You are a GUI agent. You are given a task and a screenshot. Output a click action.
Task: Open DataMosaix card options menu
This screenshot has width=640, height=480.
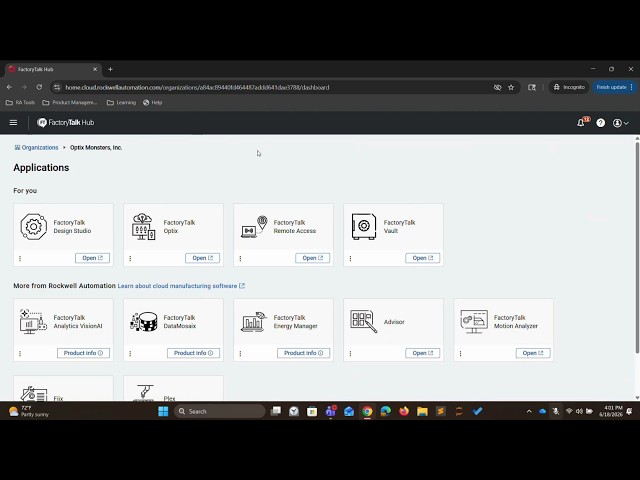[x=130, y=353]
